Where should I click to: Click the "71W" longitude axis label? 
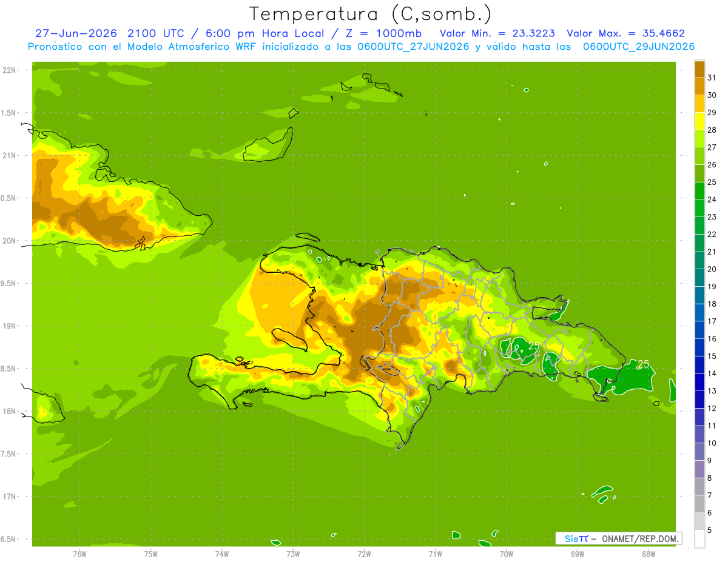[x=435, y=554]
